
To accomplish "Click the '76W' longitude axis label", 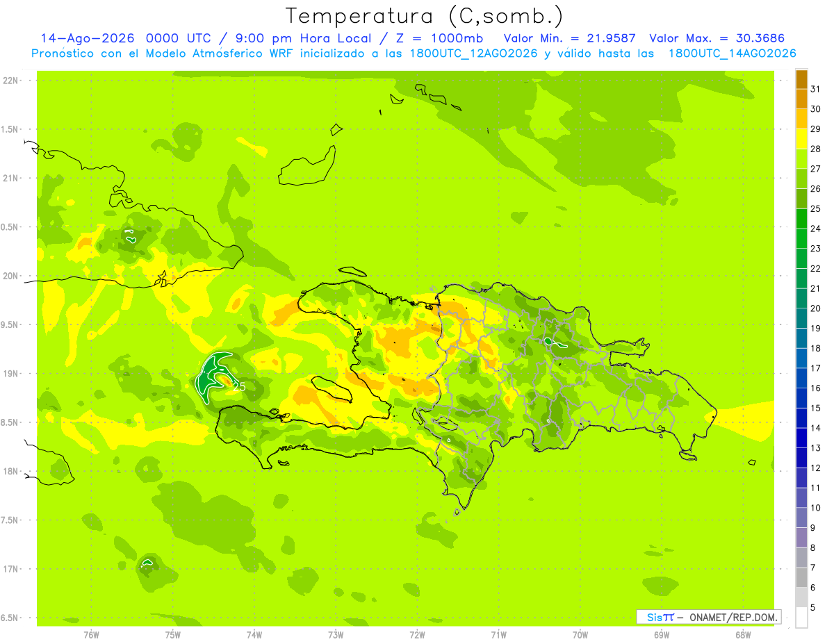I will (92, 635).
